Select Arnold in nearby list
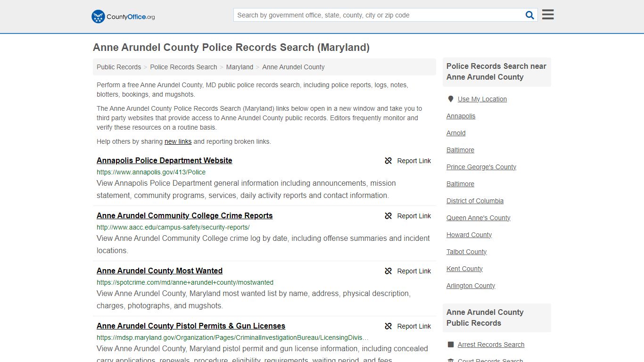Viewport: 644px width, 362px height. click(x=456, y=133)
